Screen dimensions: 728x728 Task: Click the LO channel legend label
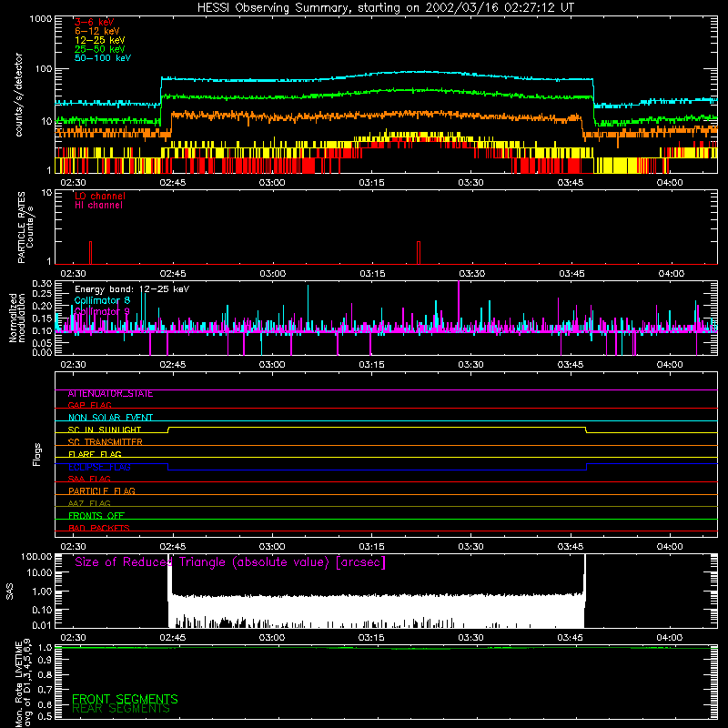tap(100, 196)
